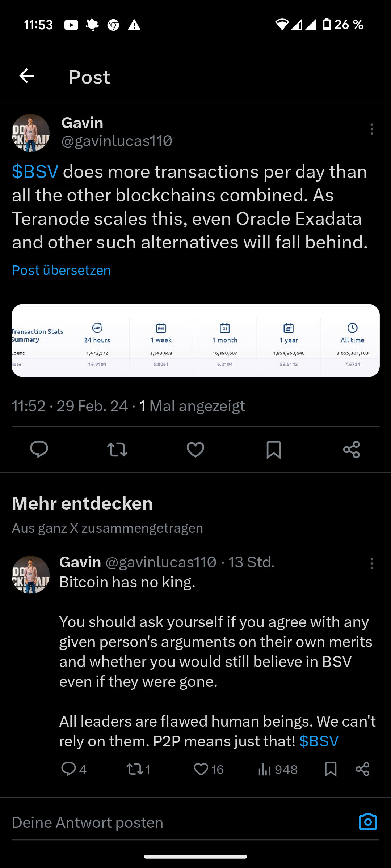Repost the main $BSV post
Viewport: 391px width, 868px height.
pyautogui.click(x=117, y=450)
